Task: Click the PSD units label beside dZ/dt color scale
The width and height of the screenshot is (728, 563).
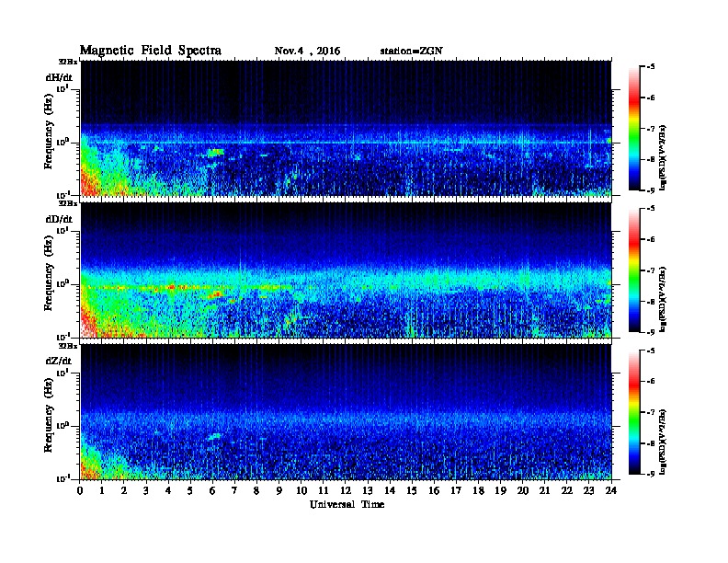Action: coord(663,442)
